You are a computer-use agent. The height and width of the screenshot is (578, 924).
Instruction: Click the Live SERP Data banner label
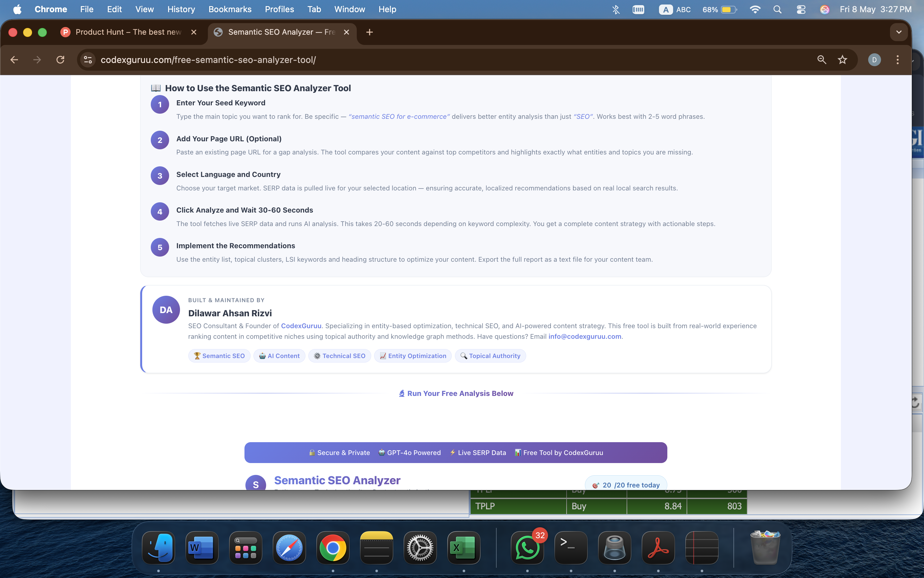pos(478,453)
